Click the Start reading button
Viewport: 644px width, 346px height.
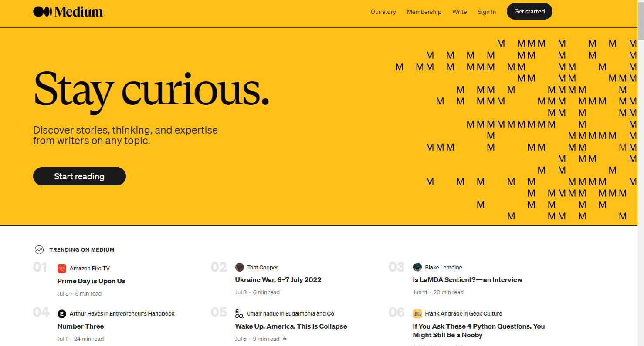pyautogui.click(x=79, y=176)
